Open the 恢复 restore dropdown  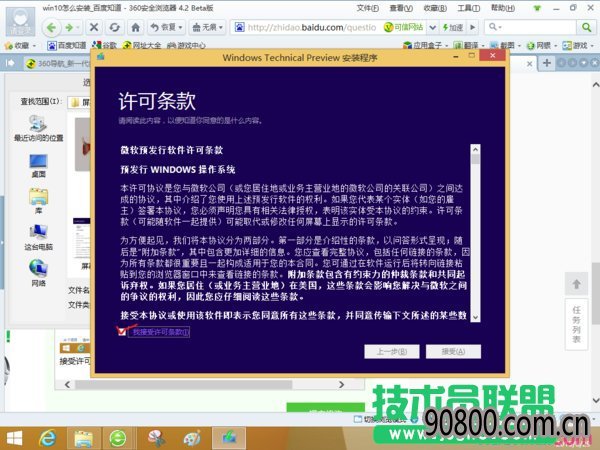[x=166, y=27]
